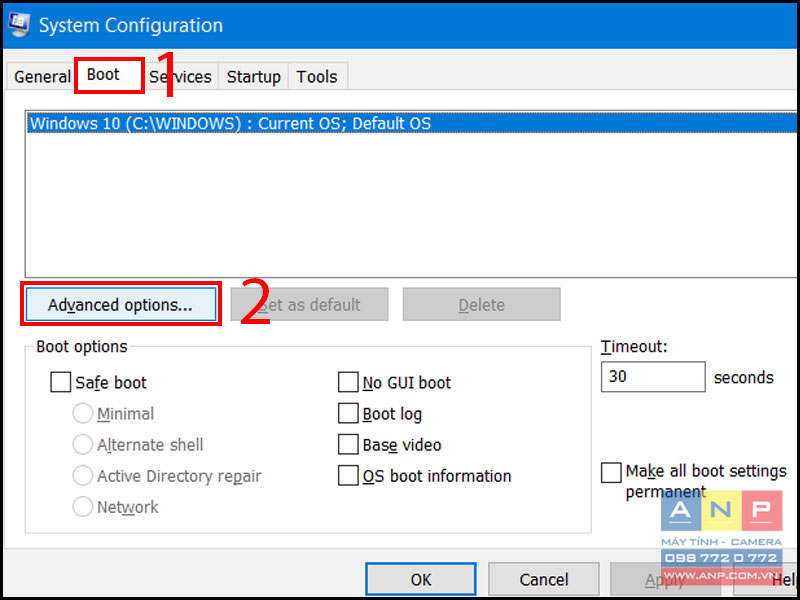Confirm with the OK button

421,580
